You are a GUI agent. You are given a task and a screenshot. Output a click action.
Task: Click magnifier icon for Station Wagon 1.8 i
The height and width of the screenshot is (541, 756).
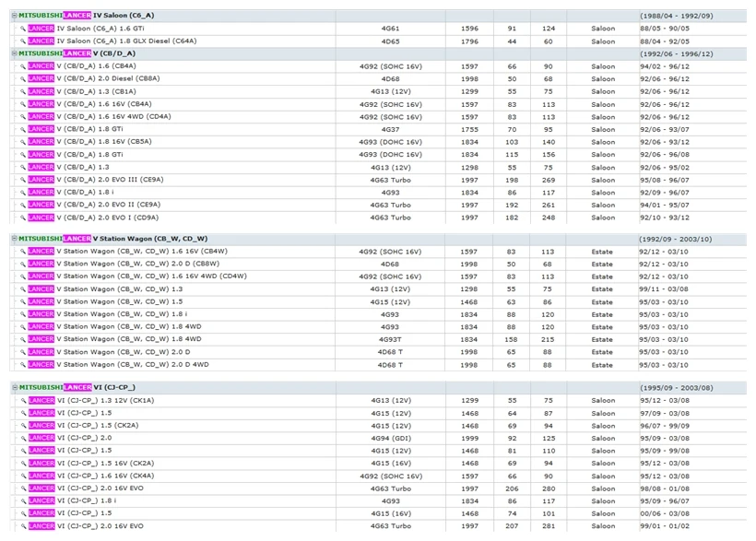pyautogui.click(x=23, y=314)
